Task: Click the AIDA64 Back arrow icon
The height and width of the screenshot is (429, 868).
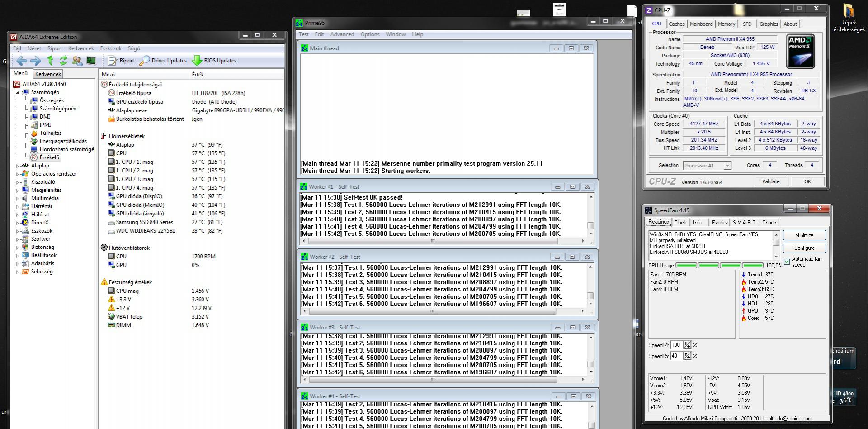Action: click(x=21, y=61)
